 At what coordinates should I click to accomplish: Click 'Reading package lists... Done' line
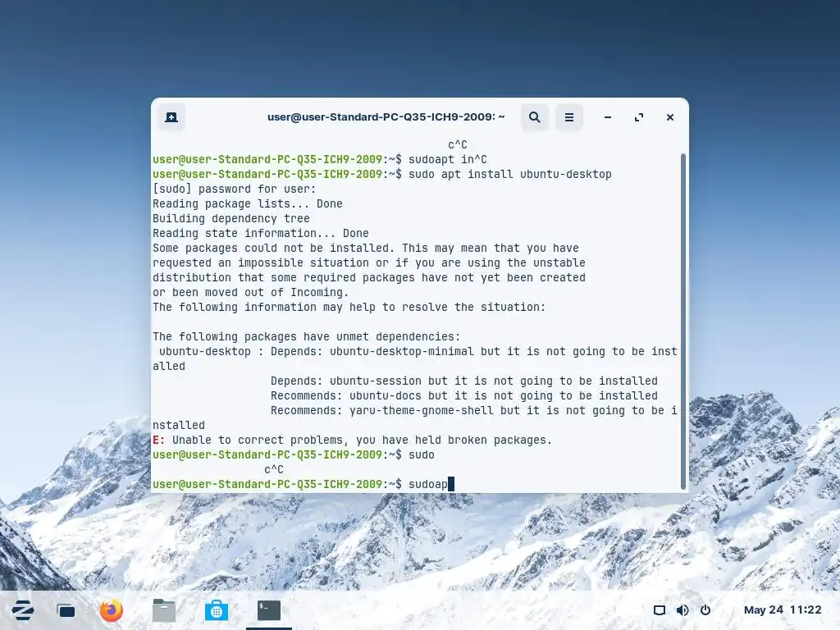click(248, 203)
